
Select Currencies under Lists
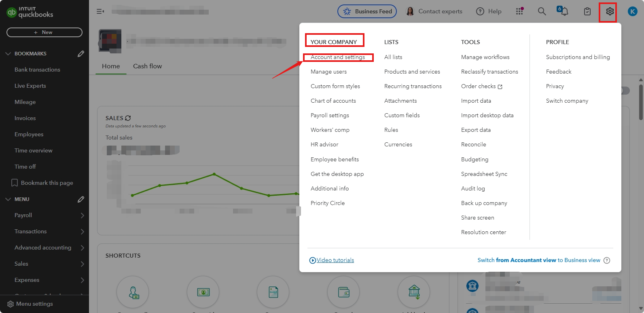point(398,145)
